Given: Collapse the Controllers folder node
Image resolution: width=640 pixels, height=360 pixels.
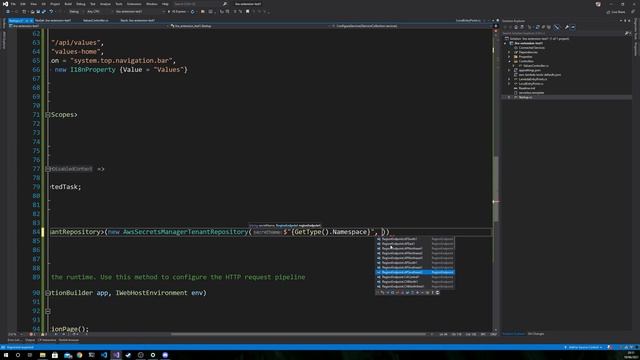Looking at the screenshot, I should click(509, 61).
